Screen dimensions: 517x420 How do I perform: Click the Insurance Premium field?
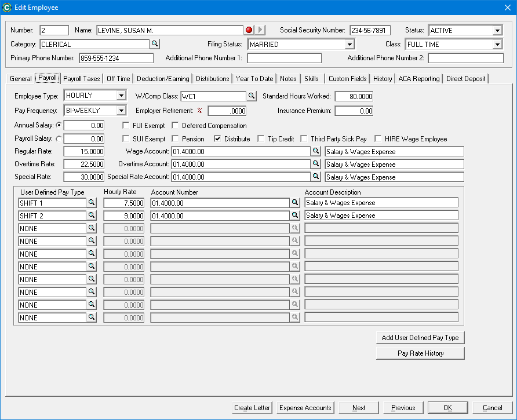354,111
